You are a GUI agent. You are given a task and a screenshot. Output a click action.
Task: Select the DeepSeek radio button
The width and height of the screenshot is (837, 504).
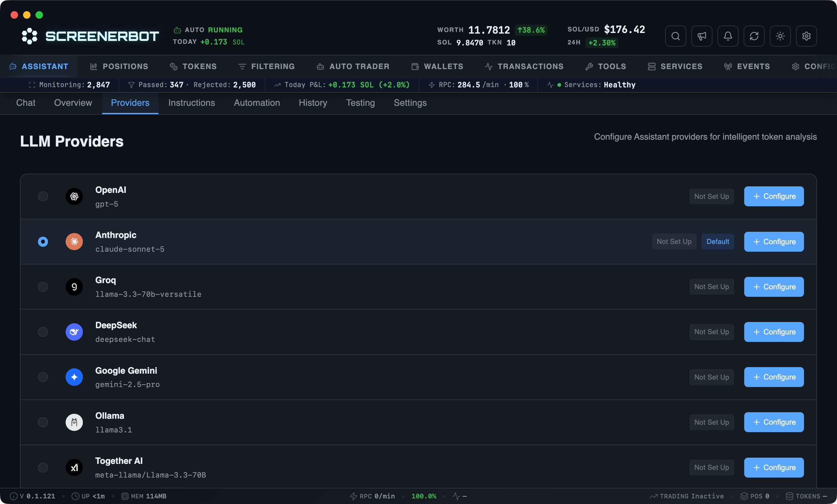coord(43,332)
